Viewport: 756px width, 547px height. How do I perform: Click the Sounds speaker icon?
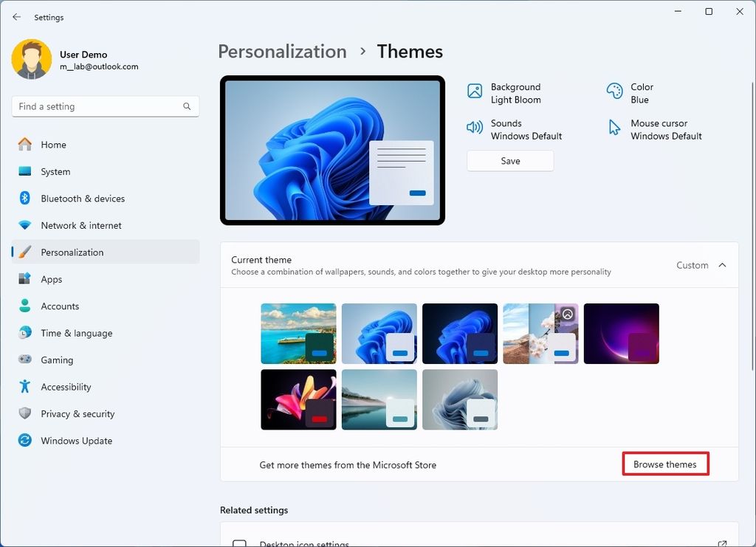(x=473, y=128)
